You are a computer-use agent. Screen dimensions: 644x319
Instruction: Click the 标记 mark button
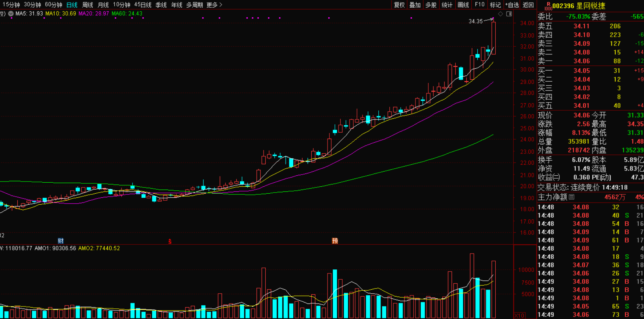click(495, 5)
